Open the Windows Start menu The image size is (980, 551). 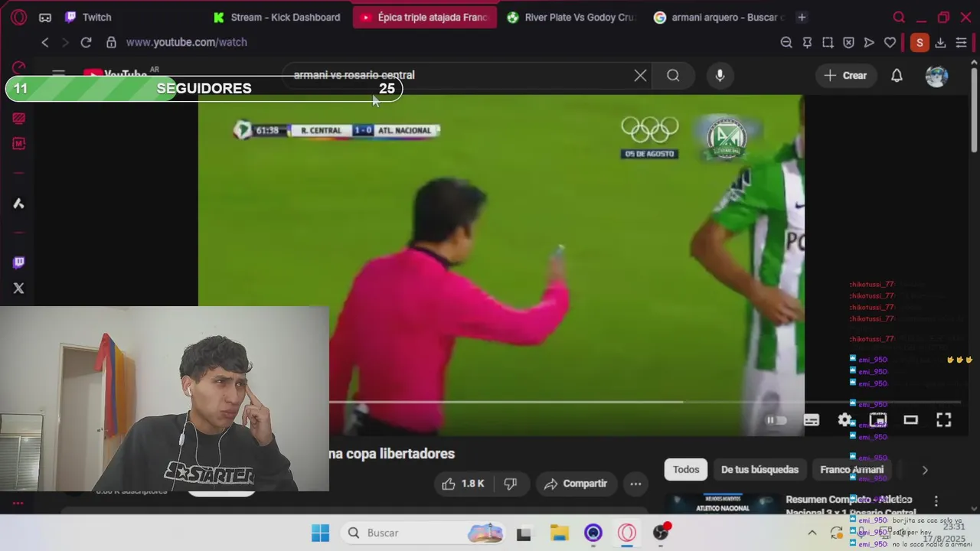pos(320,533)
